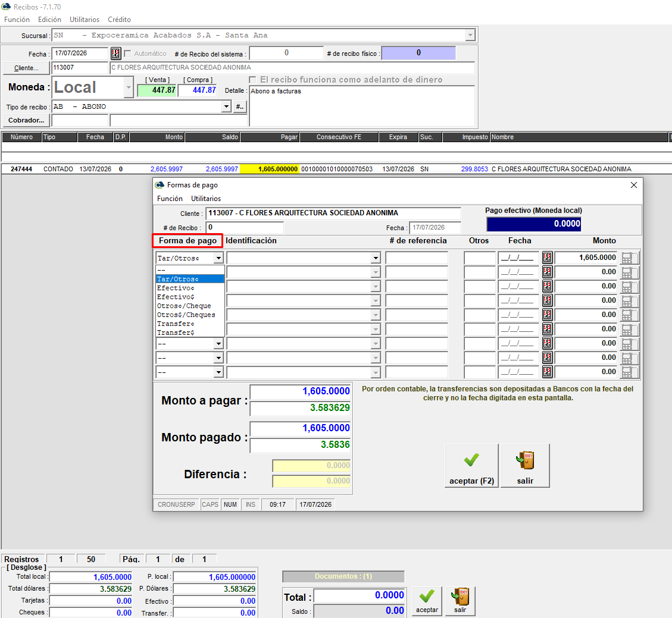Open Edición menu
This screenshot has height=618, width=672.
click(x=50, y=20)
